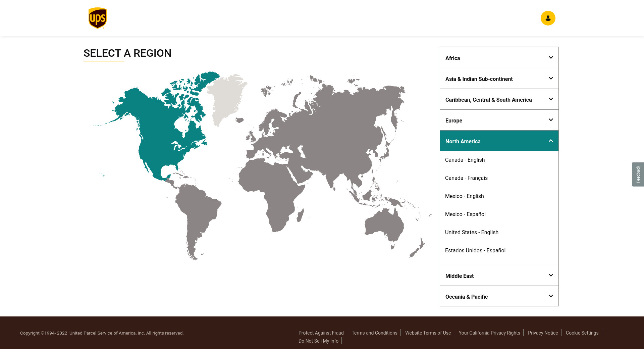Open the Feedback side tab
644x349 pixels.
pos(638,174)
